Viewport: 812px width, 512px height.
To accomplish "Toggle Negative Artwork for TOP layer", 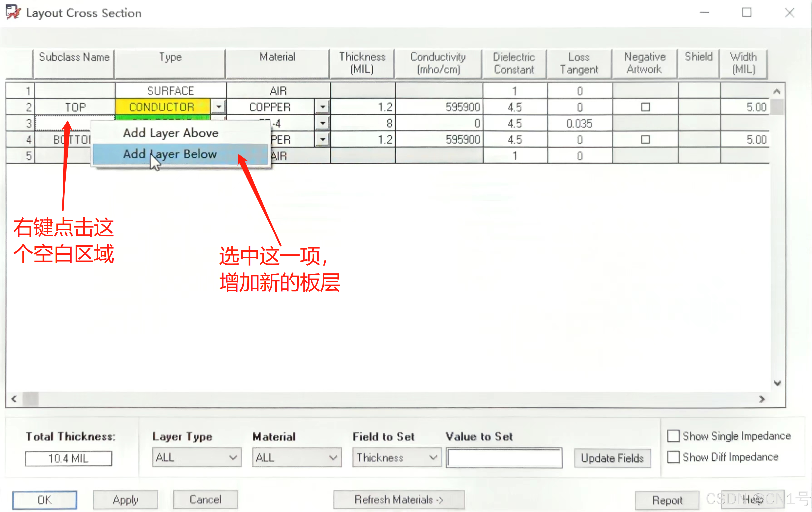I will tap(645, 107).
